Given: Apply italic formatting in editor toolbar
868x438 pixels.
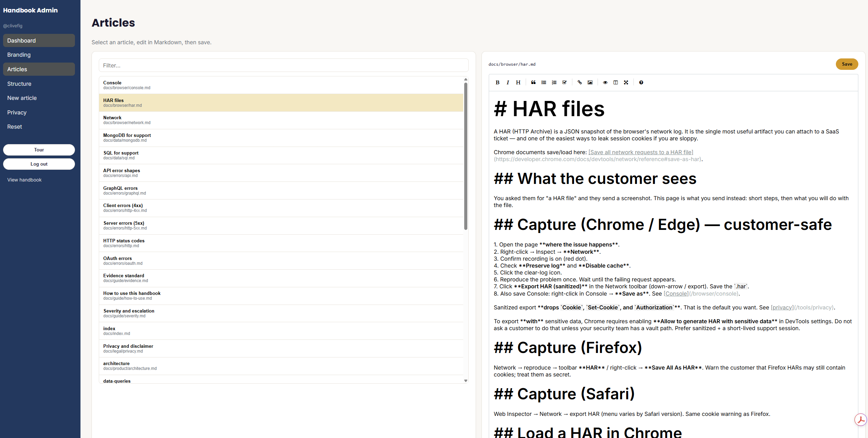Looking at the screenshot, I should pyautogui.click(x=508, y=82).
